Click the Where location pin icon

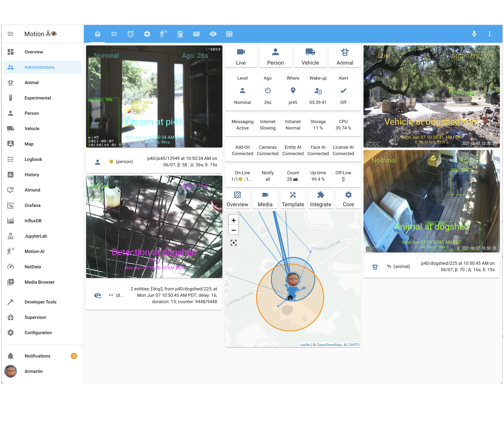[x=293, y=91]
